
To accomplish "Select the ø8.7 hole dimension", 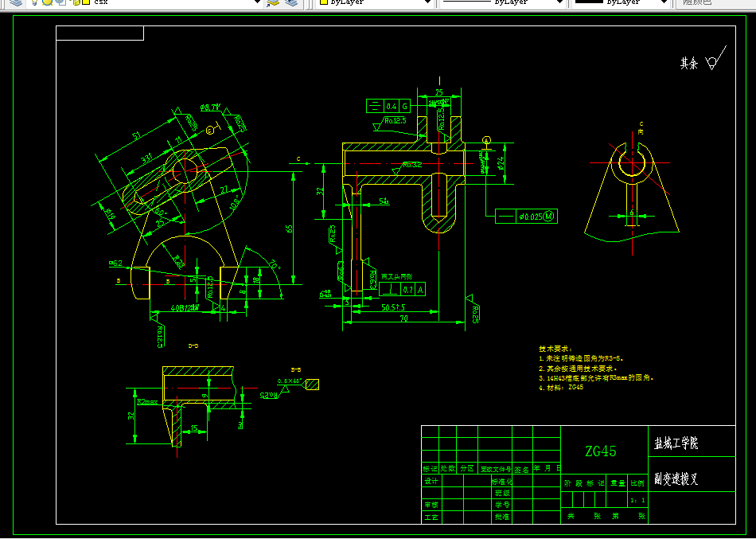I will (x=210, y=107).
